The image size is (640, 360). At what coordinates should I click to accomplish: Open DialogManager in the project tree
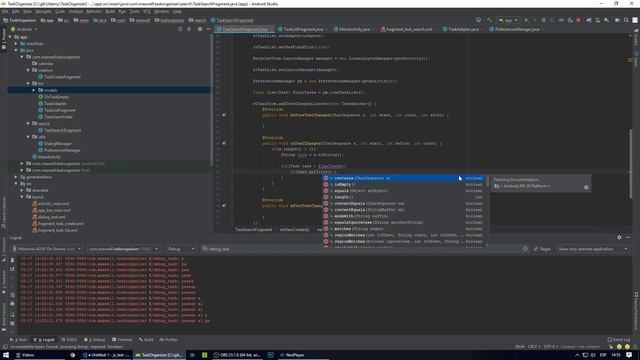tap(57, 144)
